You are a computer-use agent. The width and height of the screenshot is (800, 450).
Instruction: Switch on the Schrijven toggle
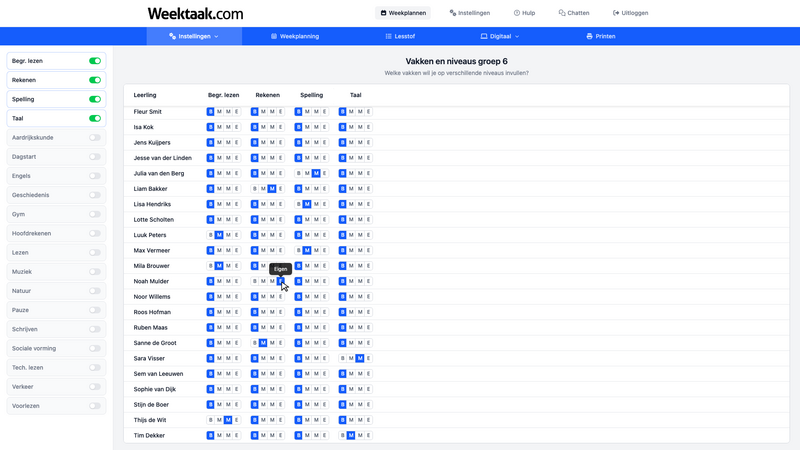(95, 330)
